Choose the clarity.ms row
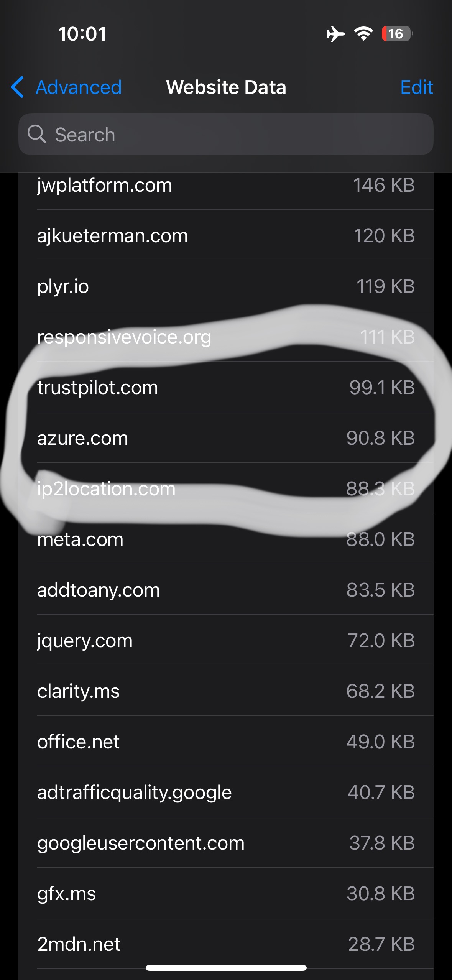Image resolution: width=452 pixels, height=980 pixels. (226, 691)
